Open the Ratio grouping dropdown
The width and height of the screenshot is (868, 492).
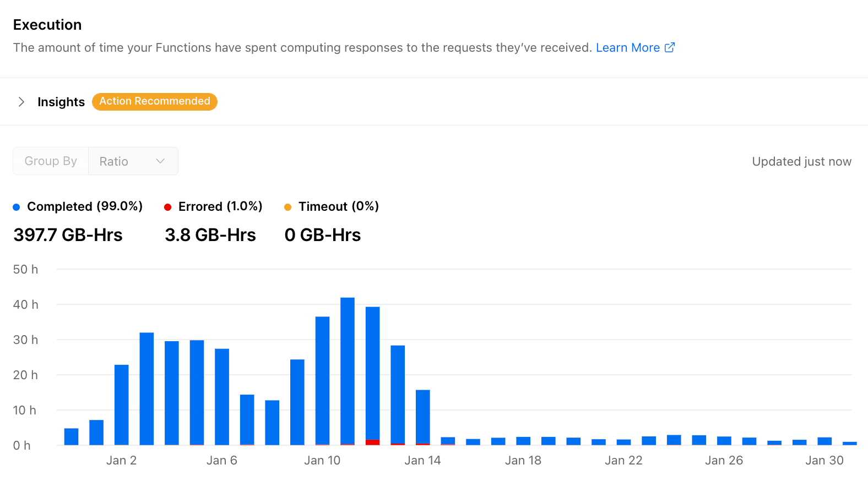pos(133,161)
